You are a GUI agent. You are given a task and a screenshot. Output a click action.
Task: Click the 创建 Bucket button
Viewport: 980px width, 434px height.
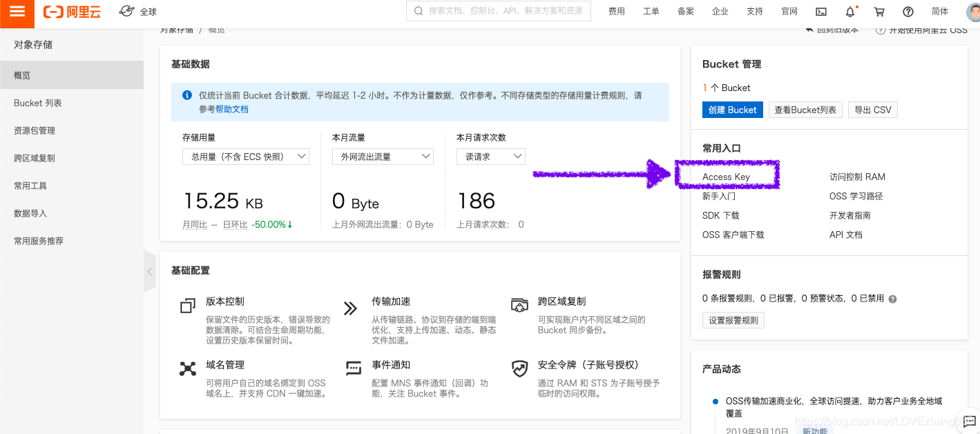[x=733, y=110]
